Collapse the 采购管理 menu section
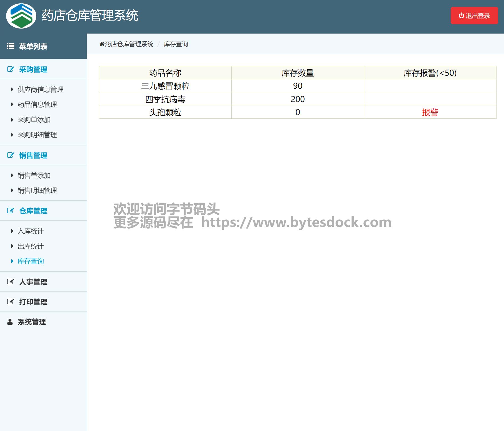504x431 pixels. [x=33, y=69]
